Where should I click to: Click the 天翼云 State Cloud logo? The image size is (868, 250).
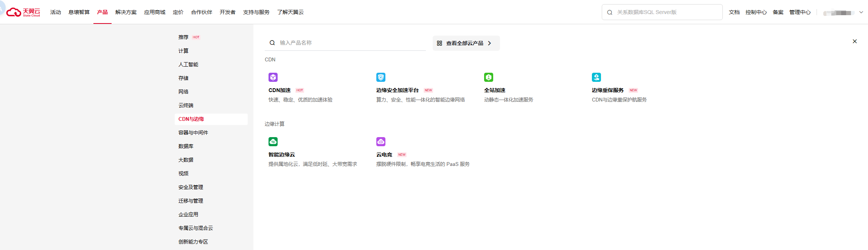[x=23, y=12]
